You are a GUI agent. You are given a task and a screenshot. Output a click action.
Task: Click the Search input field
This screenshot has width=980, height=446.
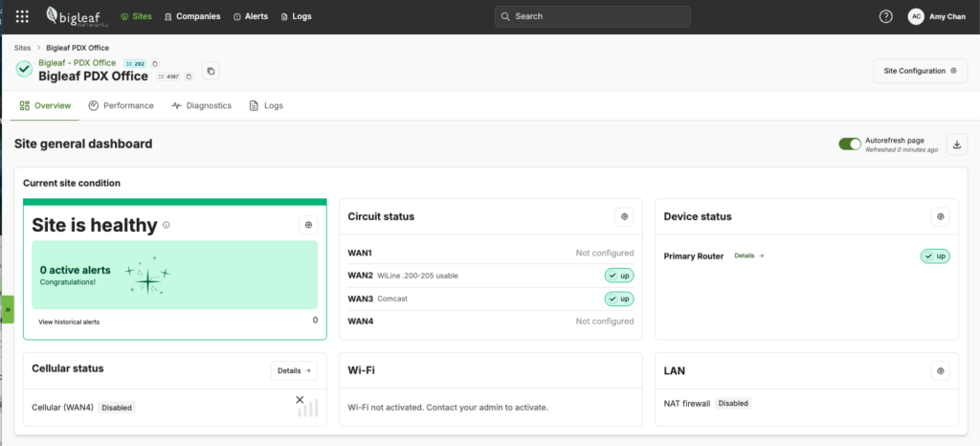[x=592, y=16]
